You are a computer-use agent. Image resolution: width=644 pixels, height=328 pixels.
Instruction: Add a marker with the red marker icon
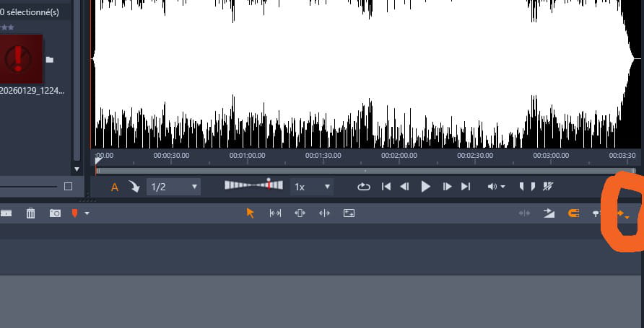[75, 213]
